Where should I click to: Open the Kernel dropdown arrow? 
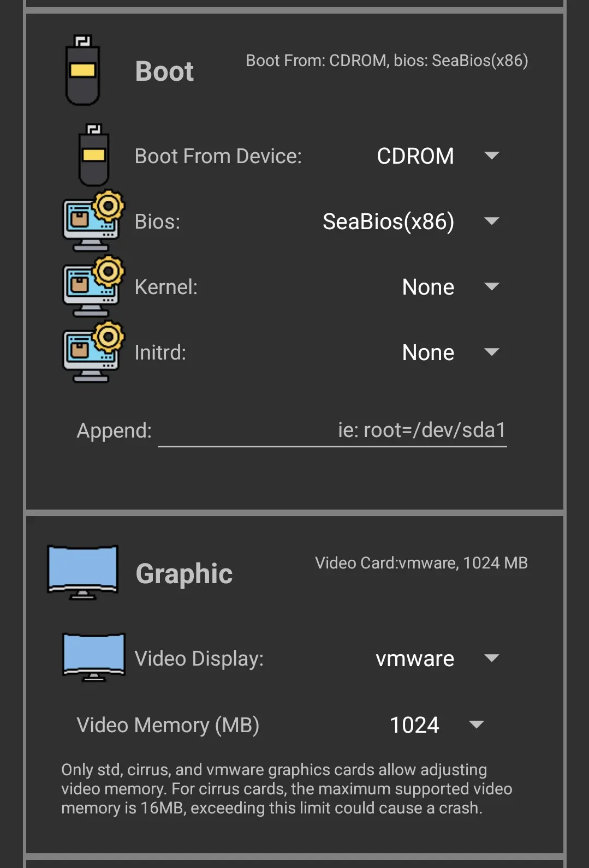click(x=492, y=287)
